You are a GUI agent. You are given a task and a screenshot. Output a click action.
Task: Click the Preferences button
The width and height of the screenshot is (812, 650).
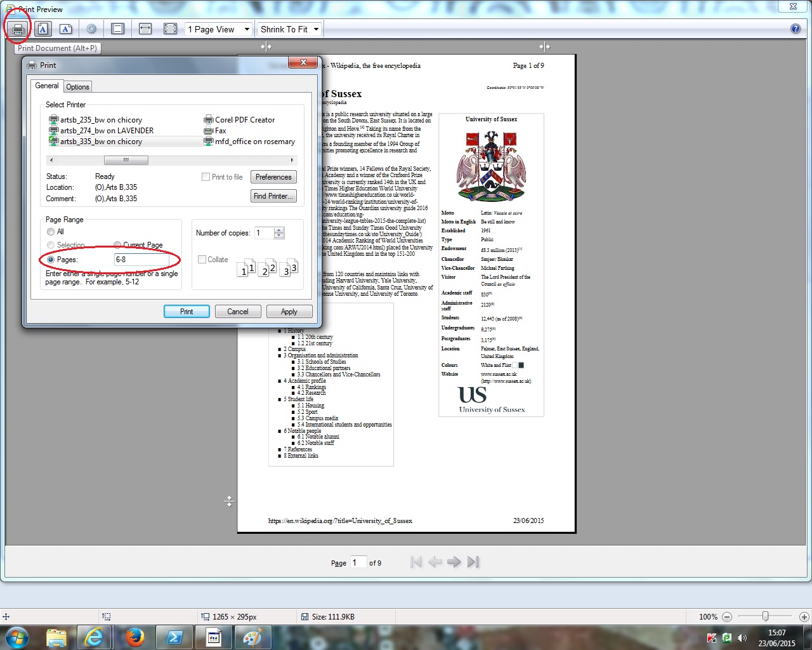[273, 177]
